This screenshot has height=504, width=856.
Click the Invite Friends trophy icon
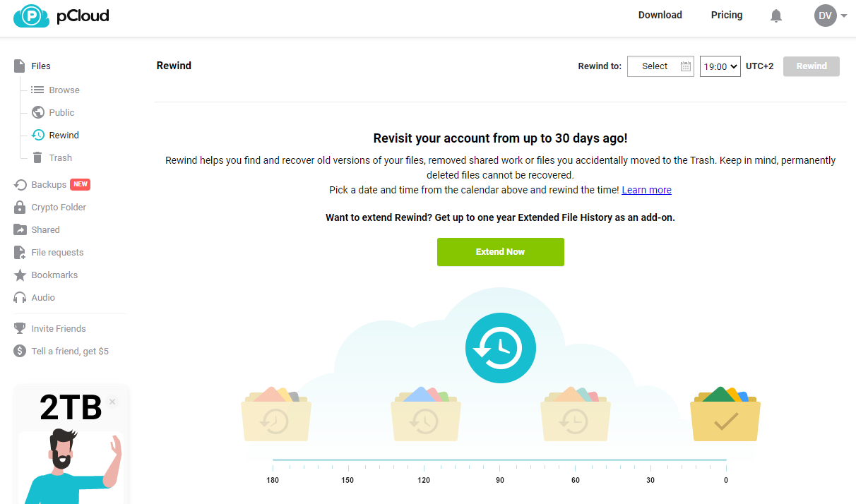click(20, 329)
